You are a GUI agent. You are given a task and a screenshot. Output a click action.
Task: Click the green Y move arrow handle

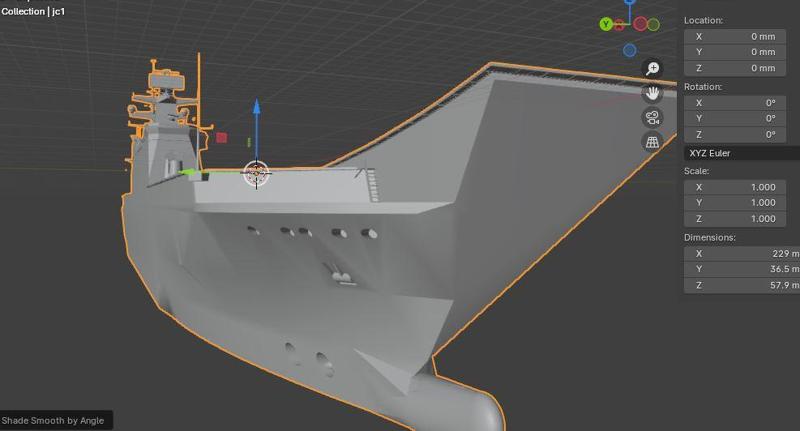pos(189,172)
